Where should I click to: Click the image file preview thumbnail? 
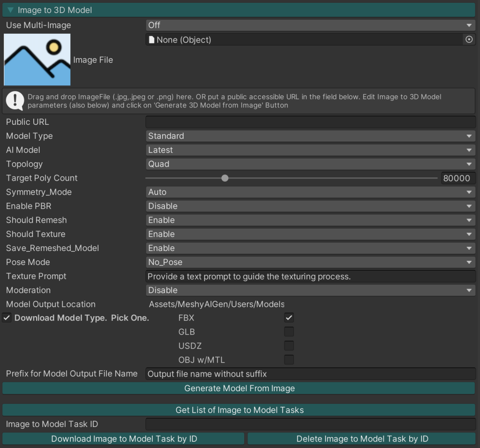[x=37, y=60]
